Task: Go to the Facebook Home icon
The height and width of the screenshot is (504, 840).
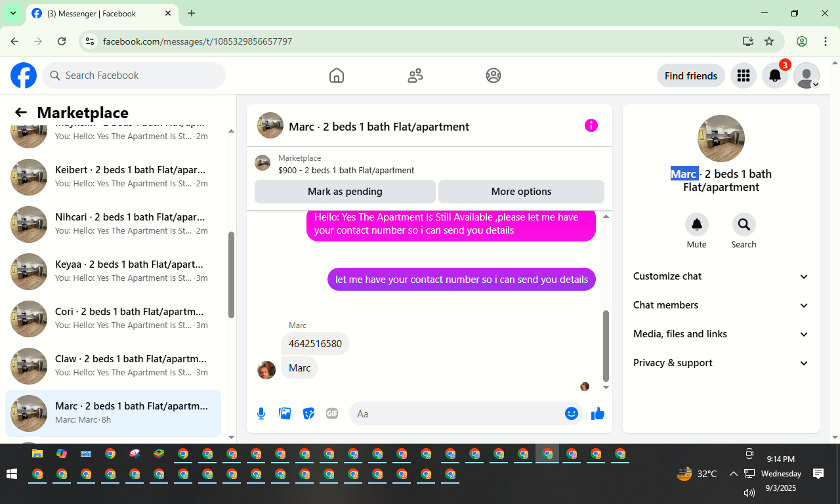Action: 337,75
